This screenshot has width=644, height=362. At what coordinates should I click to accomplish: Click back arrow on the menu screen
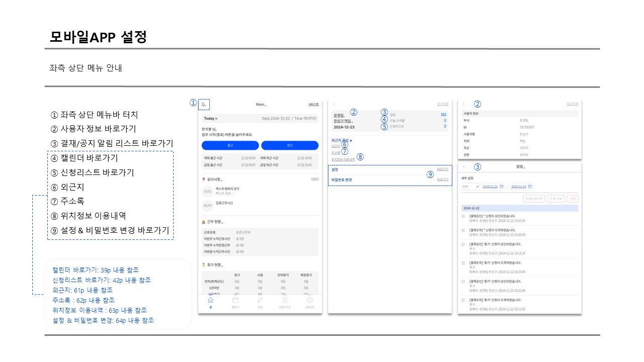334,104
